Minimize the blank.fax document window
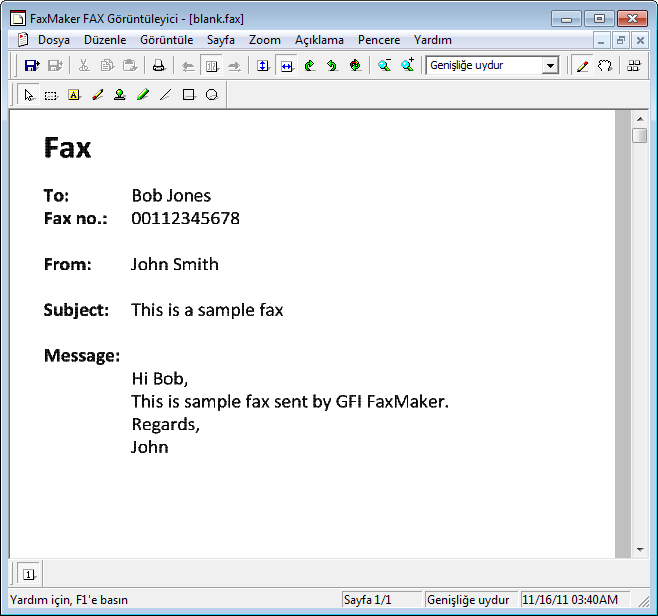The width and height of the screenshot is (658, 616). coord(601,41)
